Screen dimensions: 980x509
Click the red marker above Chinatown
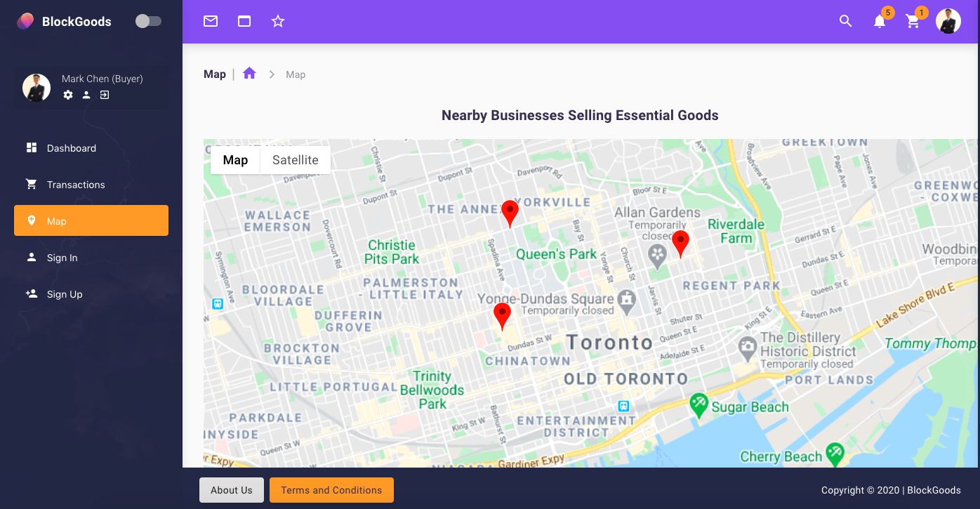[502, 317]
